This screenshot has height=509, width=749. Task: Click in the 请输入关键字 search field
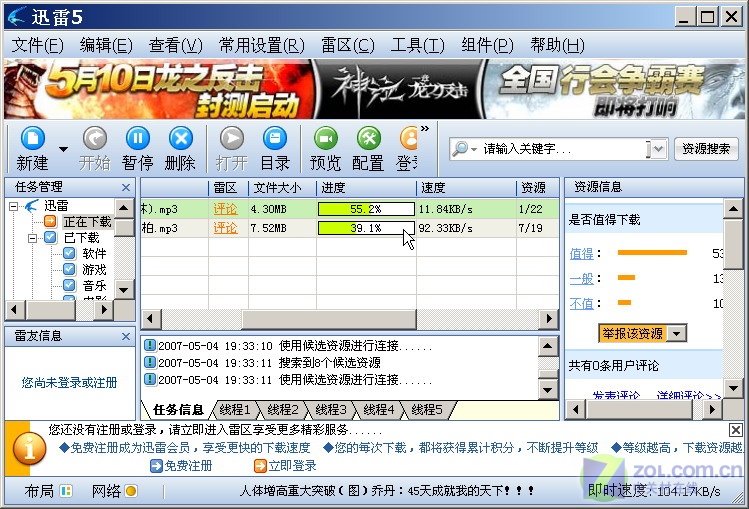point(564,149)
